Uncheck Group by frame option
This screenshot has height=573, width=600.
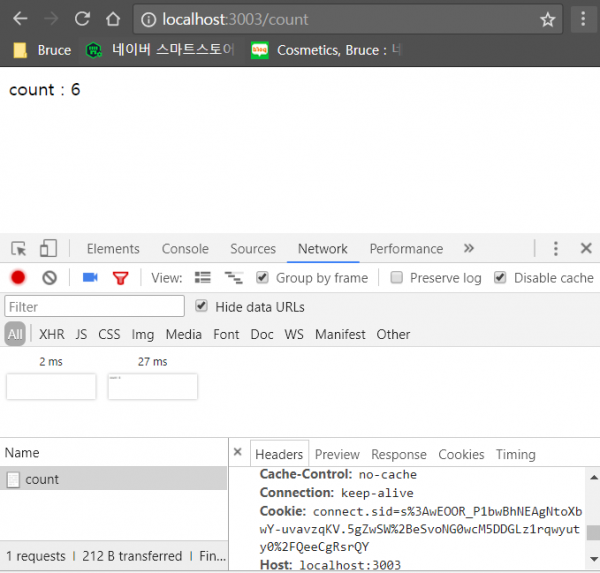pyautogui.click(x=263, y=278)
